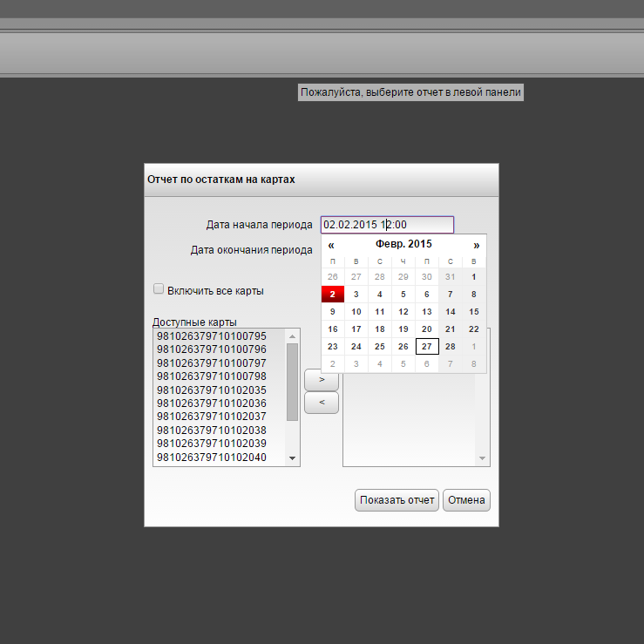The image size is (644, 644).
Task: Click scroll-down arrow of selected cards list
Action: point(482,458)
